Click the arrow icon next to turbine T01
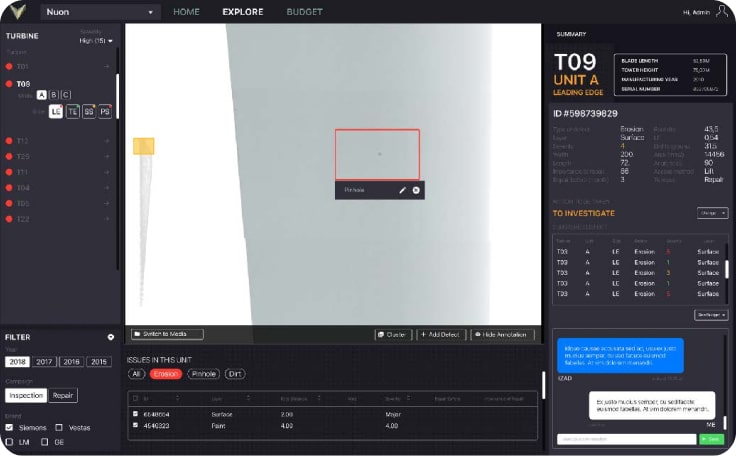 tap(107, 66)
